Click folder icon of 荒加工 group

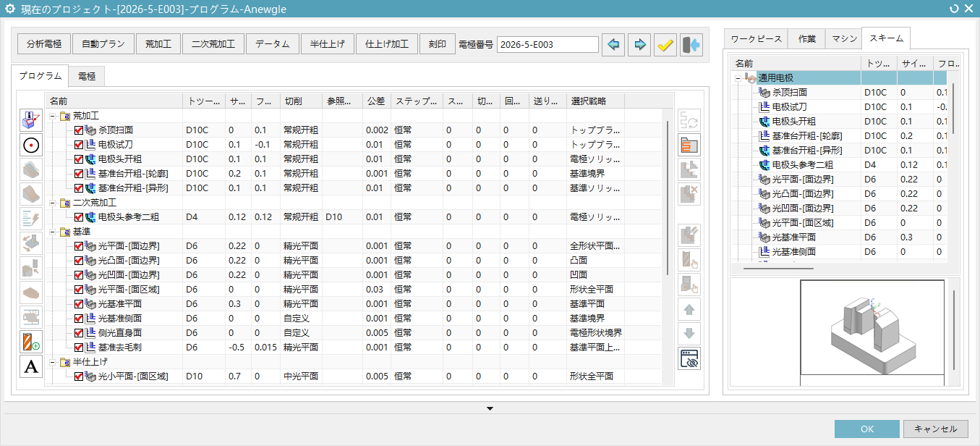click(x=66, y=116)
